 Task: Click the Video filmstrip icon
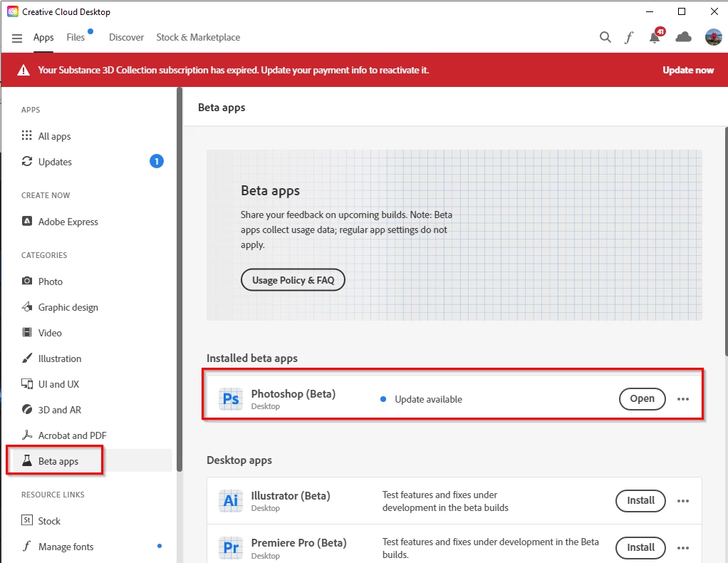(27, 332)
